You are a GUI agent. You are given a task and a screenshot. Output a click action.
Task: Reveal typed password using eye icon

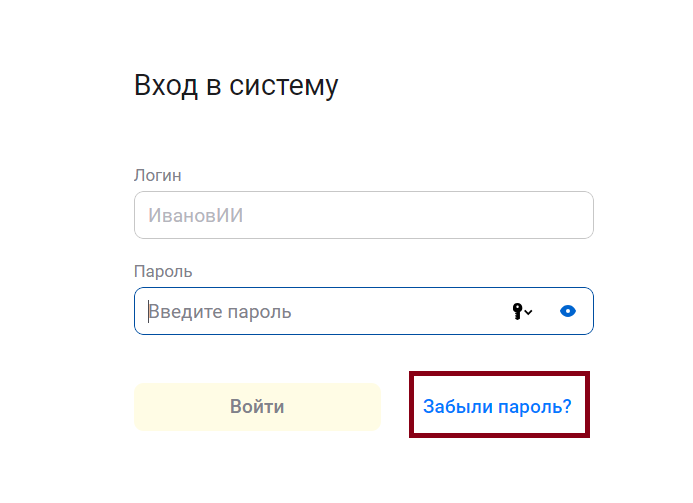pos(568,311)
